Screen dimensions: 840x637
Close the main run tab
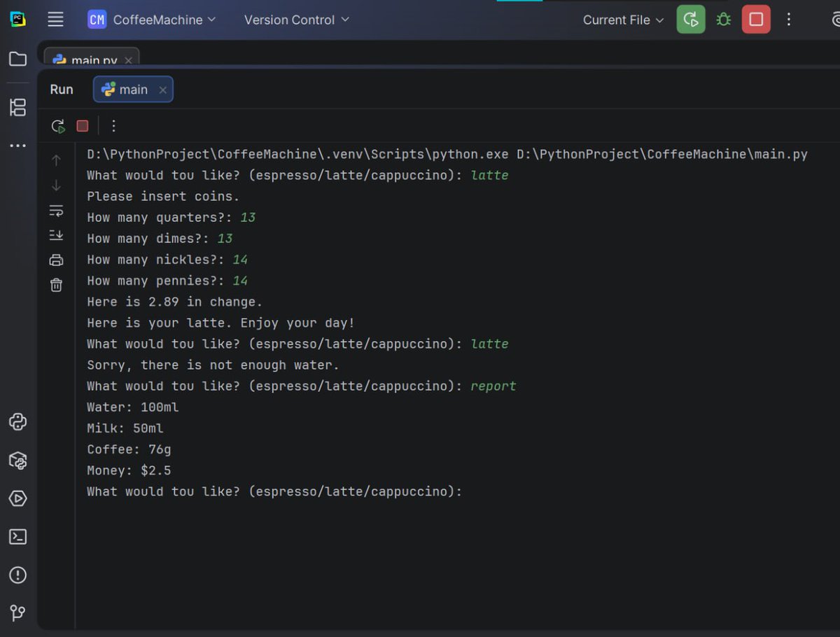coord(162,90)
